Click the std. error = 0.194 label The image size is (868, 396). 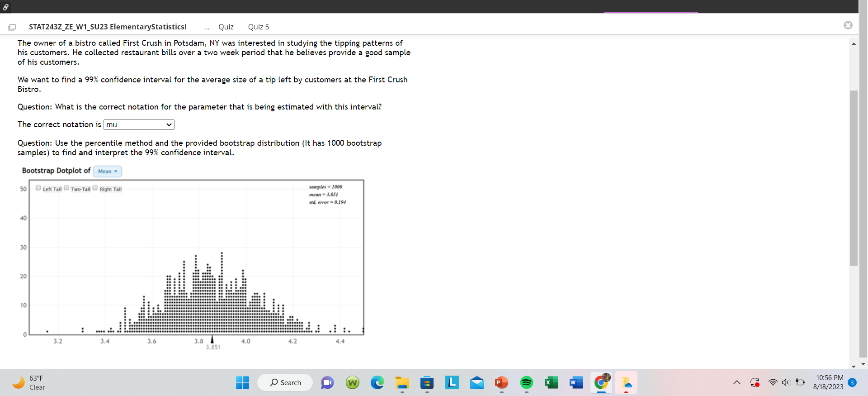point(327,202)
